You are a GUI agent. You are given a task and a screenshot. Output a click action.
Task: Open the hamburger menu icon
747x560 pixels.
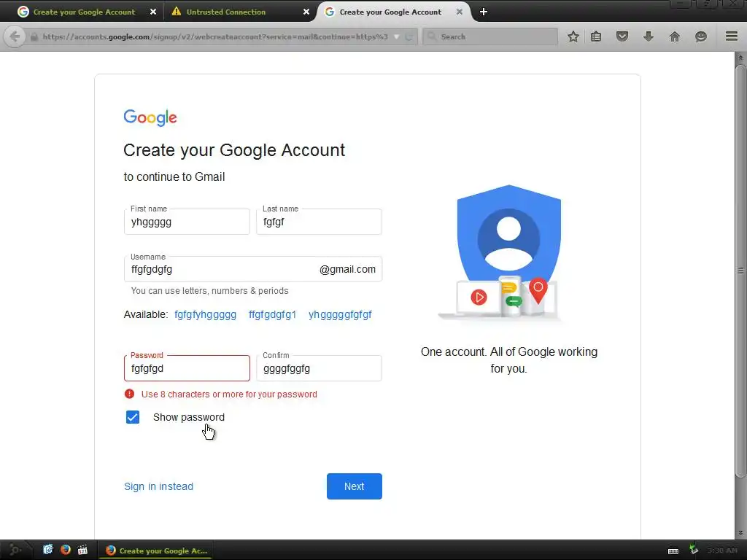click(x=732, y=36)
